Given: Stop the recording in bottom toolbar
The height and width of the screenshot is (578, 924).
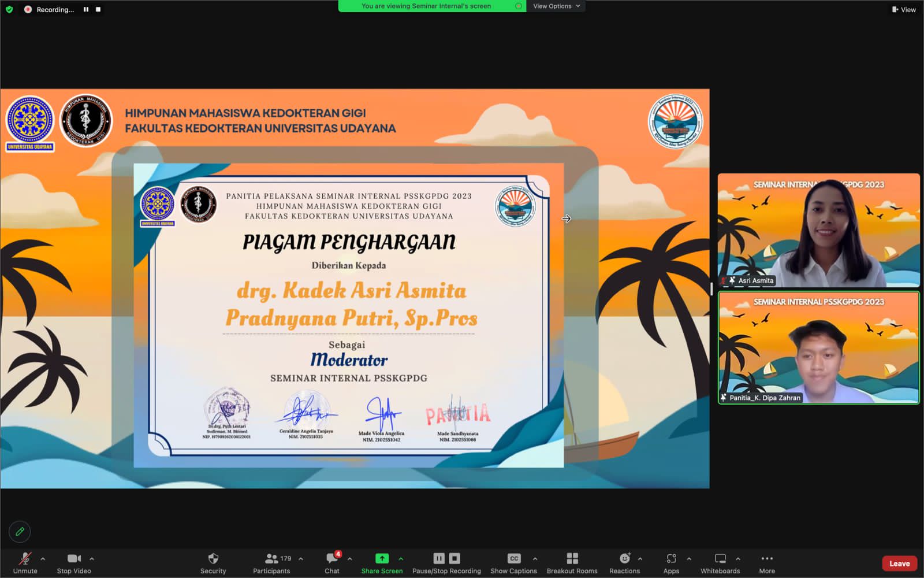Looking at the screenshot, I should [x=454, y=558].
